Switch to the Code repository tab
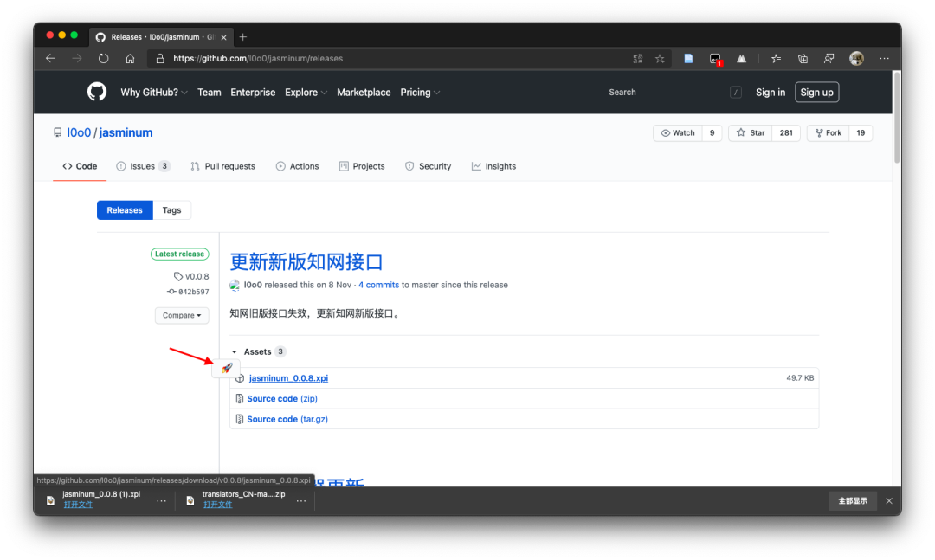Image resolution: width=935 pixels, height=560 pixels. tap(80, 166)
